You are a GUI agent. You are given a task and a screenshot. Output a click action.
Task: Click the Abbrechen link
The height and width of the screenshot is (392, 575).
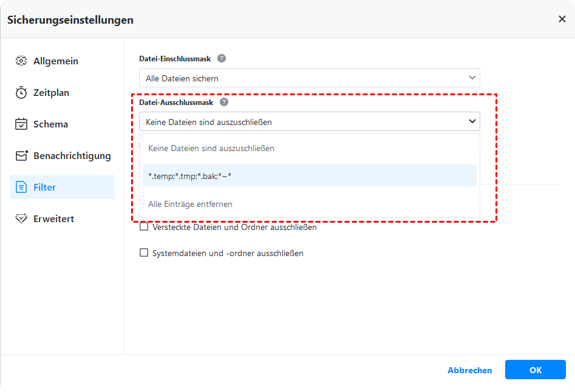(x=469, y=370)
